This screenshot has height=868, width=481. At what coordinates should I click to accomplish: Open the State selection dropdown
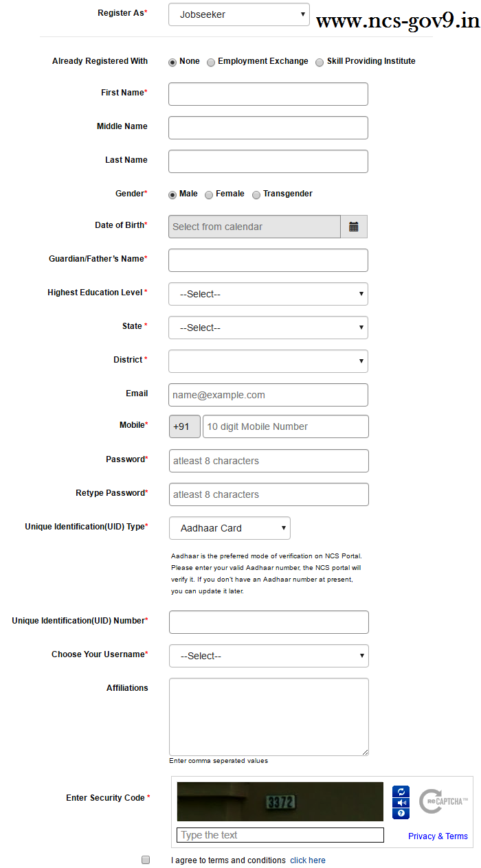click(268, 328)
